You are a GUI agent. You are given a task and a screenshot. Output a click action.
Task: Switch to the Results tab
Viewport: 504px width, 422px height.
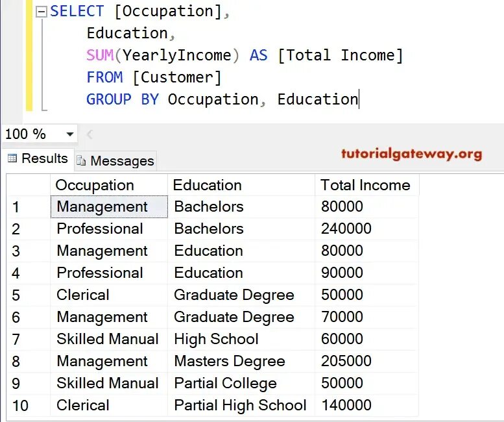[37, 158]
